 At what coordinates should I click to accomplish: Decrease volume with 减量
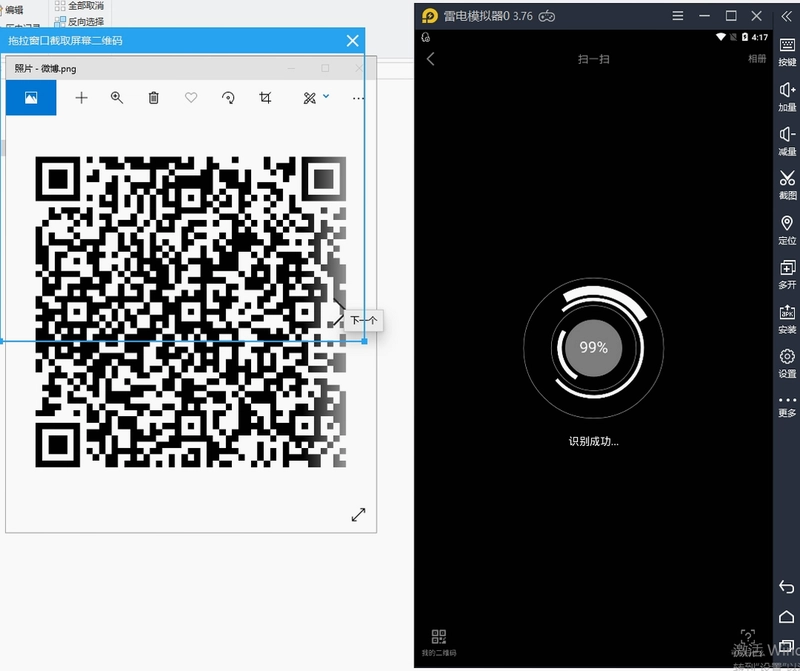coord(787,141)
